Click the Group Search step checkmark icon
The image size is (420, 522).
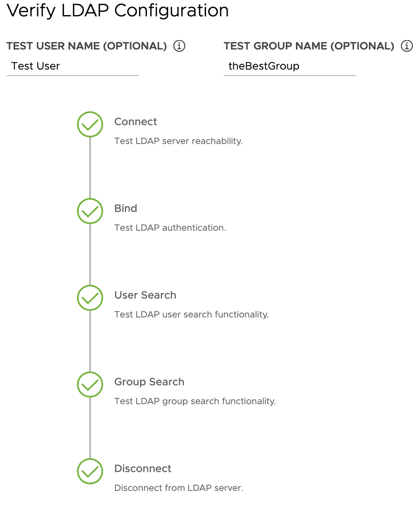pyautogui.click(x=90, y=385)
